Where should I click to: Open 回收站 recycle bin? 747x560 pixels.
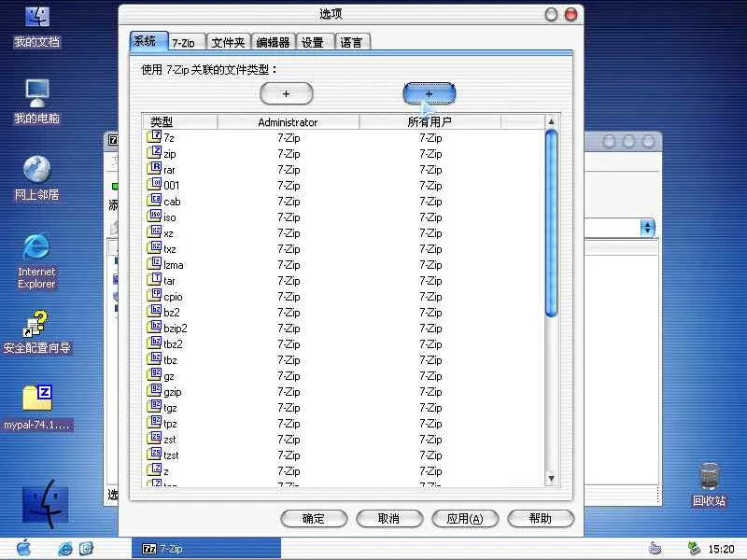point(709,484)
